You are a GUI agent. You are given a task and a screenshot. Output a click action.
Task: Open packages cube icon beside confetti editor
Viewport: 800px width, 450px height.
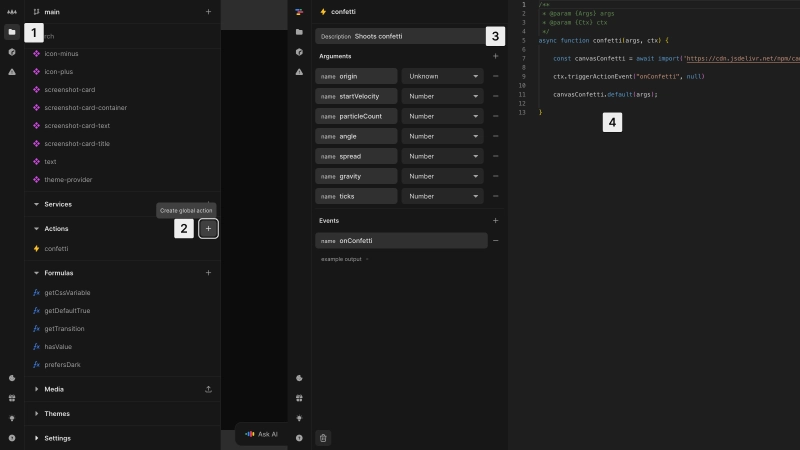pyautogui.click(x=299, y=52)
